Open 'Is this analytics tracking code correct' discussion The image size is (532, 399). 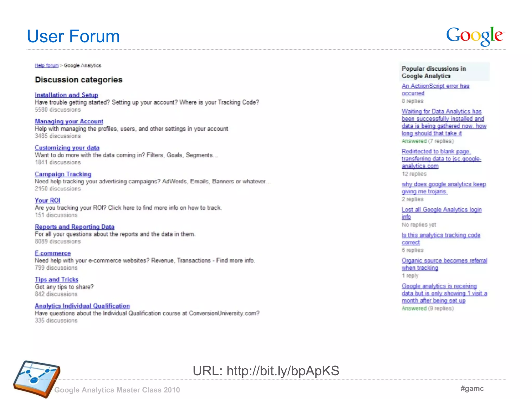point(441,239)
